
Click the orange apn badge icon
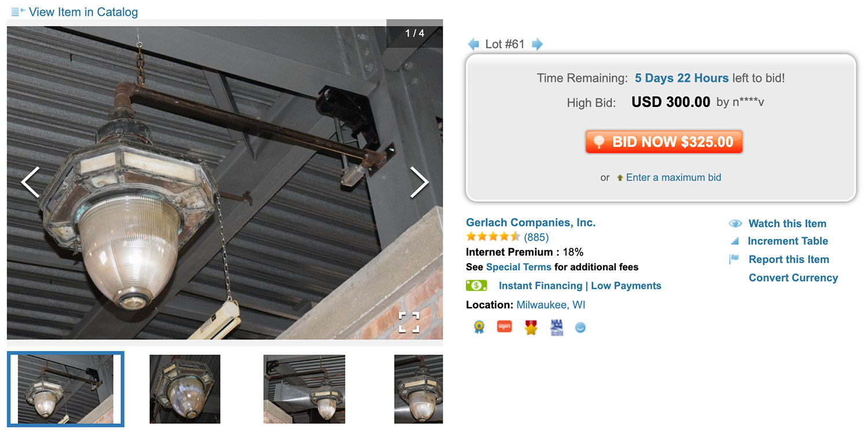(504, 327)
